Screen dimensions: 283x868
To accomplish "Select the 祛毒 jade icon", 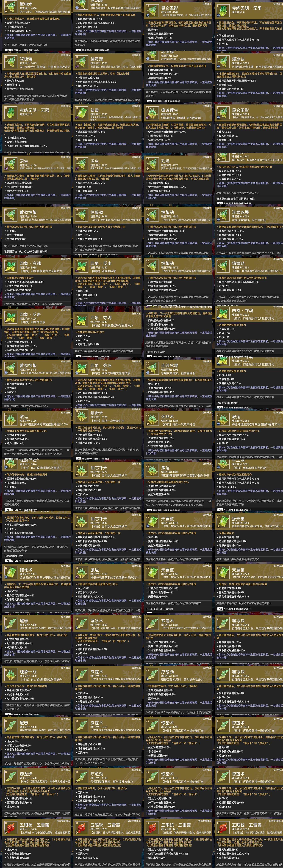I will tap(81, 112).
